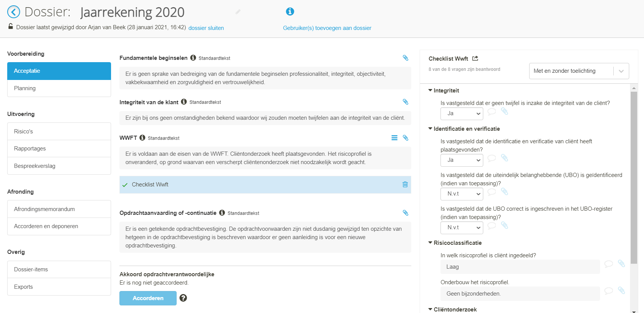
Task: Open the Exports sidebar item
Action: pos(59,287)
